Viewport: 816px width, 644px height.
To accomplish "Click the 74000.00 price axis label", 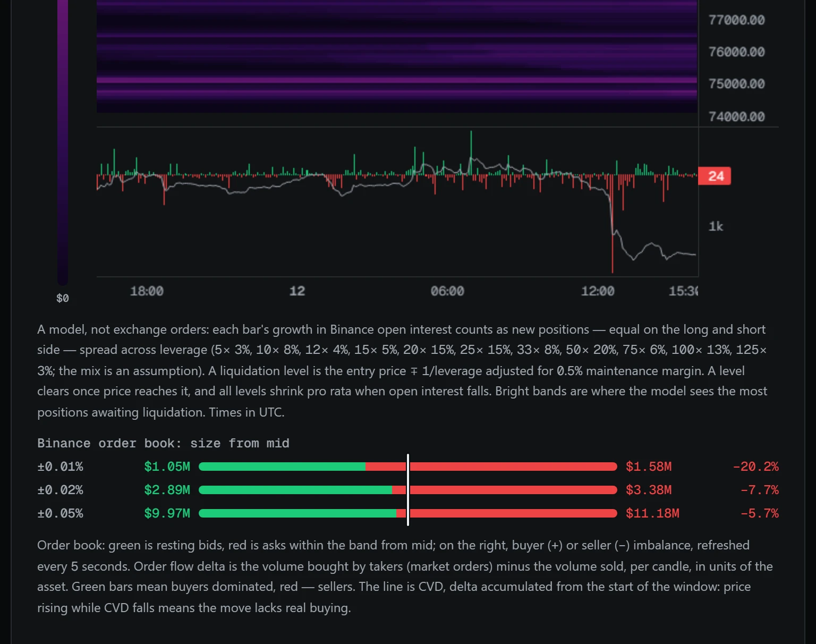I will pos(736,116).
